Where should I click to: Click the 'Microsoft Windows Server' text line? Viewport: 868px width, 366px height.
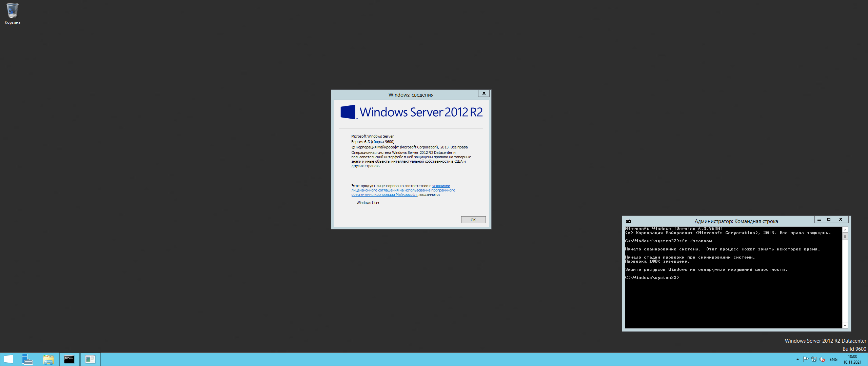point(372,136)
